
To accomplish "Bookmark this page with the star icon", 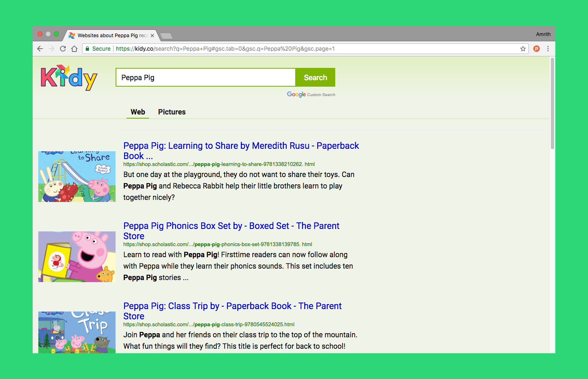I will (x=523, y=49).
